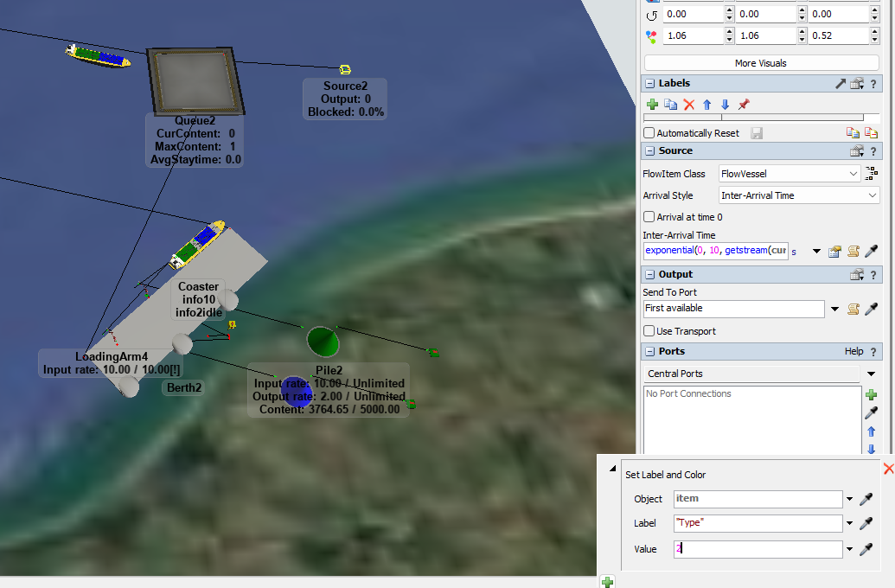This screenshot has width=895, height=588.
Task: Enable Automatically Reset checkbox
Action: click(x=649, y=133)
